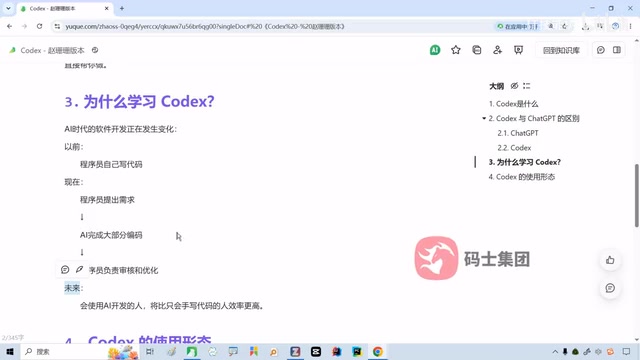
Task: Toggle the right sidebar panel layout
Action: coord(617,50)
